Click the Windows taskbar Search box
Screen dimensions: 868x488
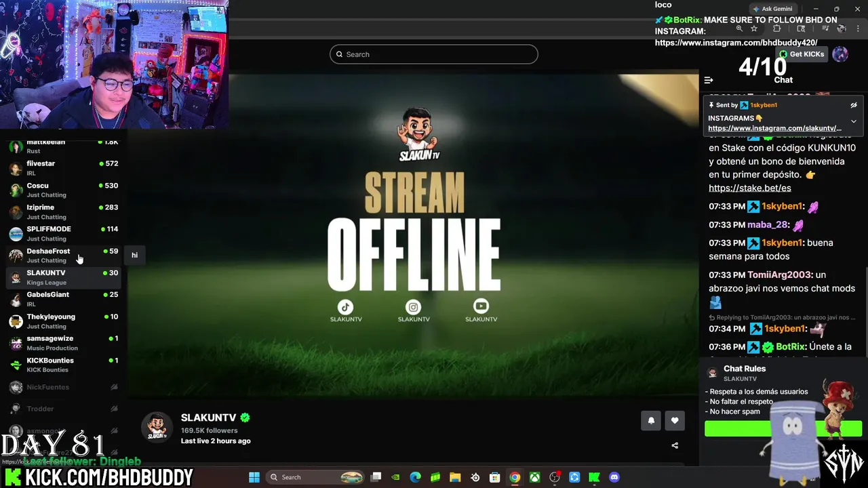315,477
